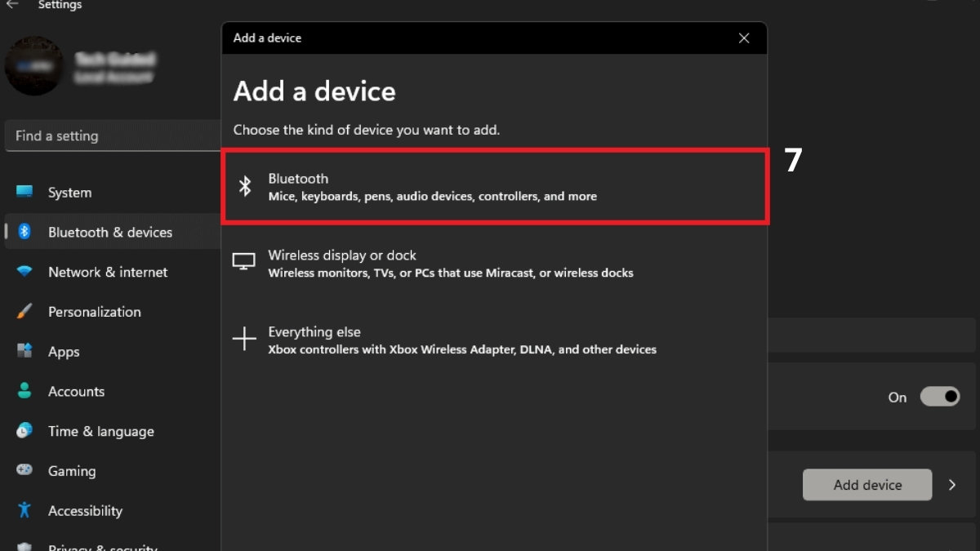Choose Wireless display or dock option
The width and height of the screenshot is (980, 551).
point(495,263)
